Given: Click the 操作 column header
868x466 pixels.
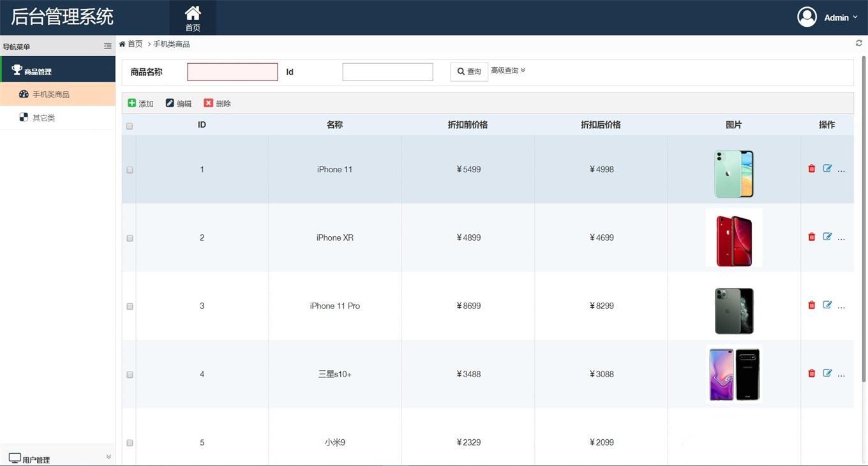Looking at the screenshot, I should click(827, 124).
